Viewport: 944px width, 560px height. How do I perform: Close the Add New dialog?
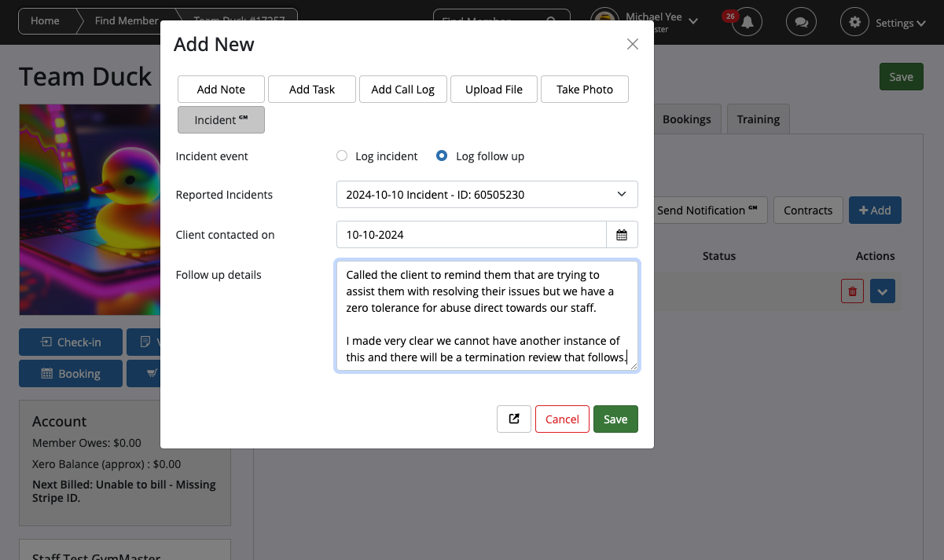pos(632,45)
